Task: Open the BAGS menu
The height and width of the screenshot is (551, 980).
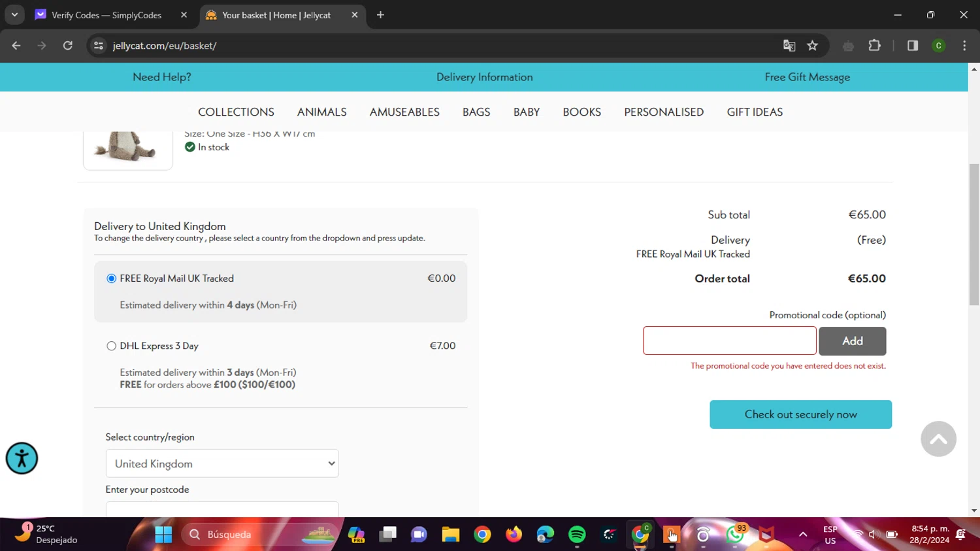Action: tap(476, 112)
